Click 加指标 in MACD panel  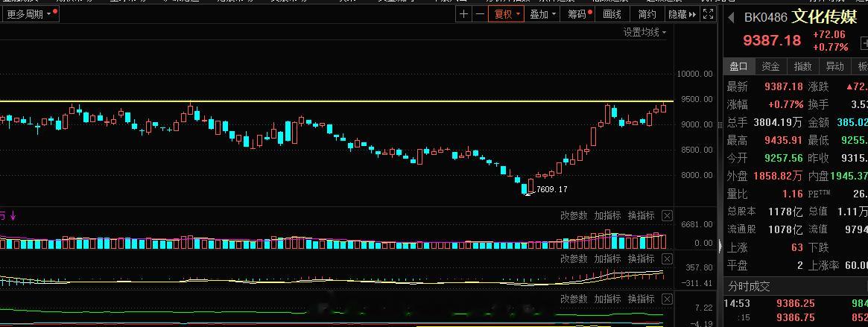coord(608,258)
